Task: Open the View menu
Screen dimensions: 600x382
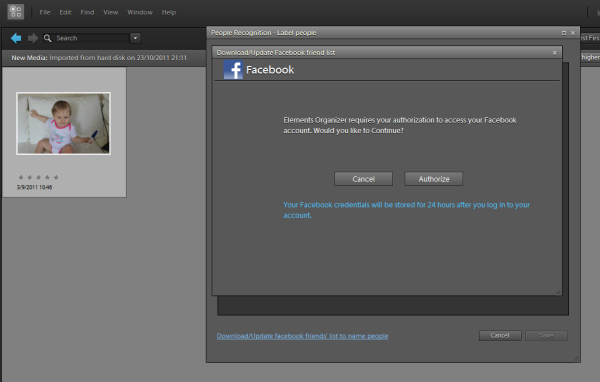Action: click(111, 12)
